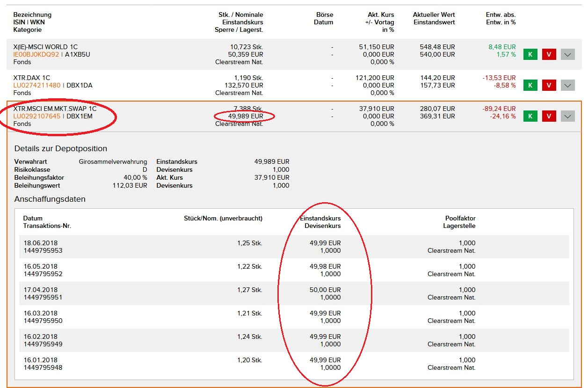
Task: Click red V sell button for X(IE)-MSCI WORLD
Action: tap(549, 54)
